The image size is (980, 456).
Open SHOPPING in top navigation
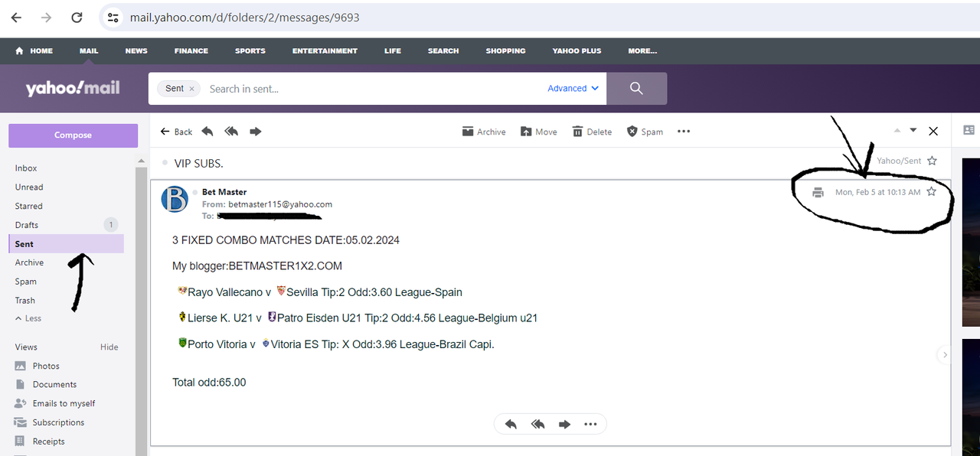(x=505, y=50)
